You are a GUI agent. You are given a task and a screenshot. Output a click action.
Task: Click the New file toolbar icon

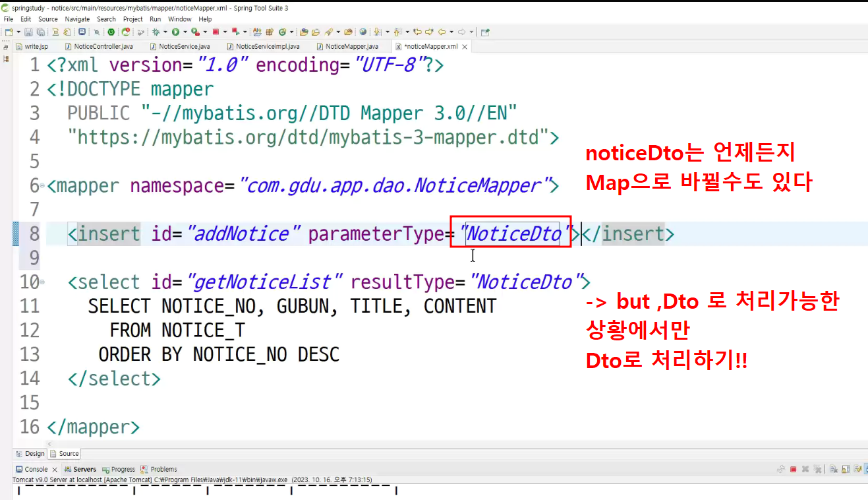pos(9,32)
